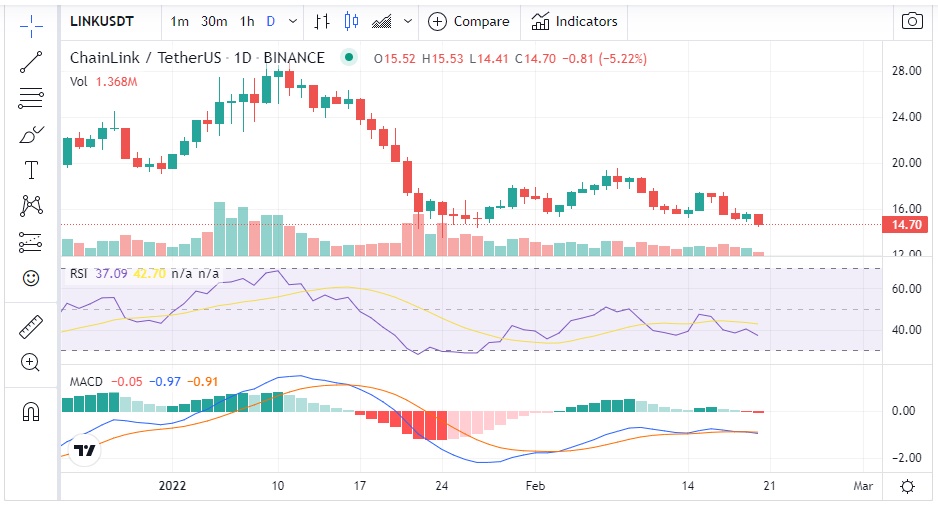The height and width of the screenshot is (505, 938).
Task: Open the Indicators menu
Action: 574,22
